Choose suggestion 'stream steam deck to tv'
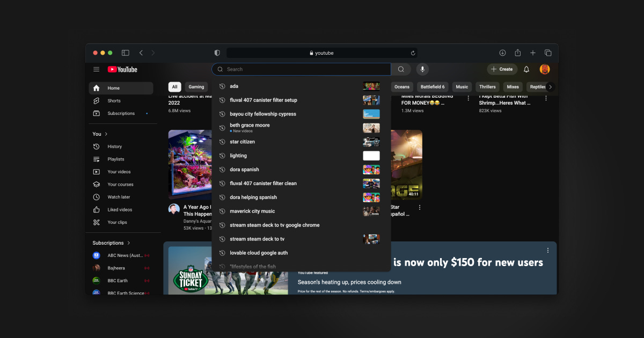This screenshot has width=644, height=338. [x=301, y=239]
